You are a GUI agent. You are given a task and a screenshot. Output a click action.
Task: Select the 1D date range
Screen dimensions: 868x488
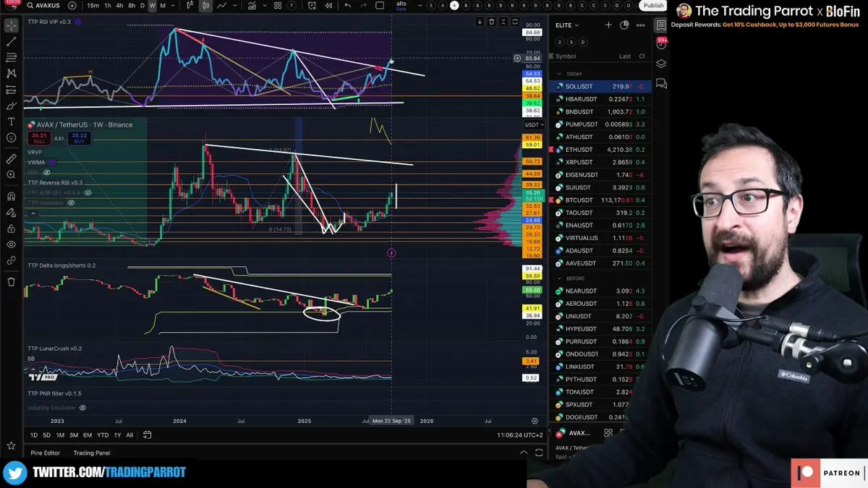pyautogui.click(x=34, y=435)
